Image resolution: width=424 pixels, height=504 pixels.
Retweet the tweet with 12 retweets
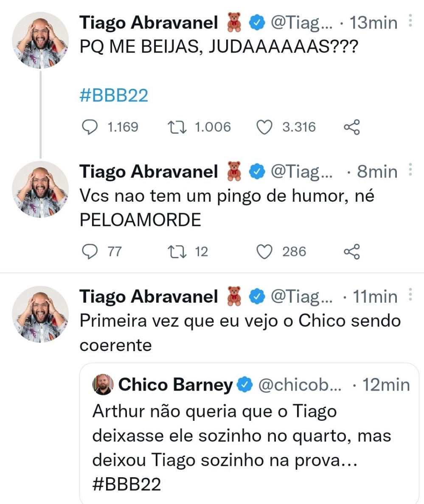176,252
